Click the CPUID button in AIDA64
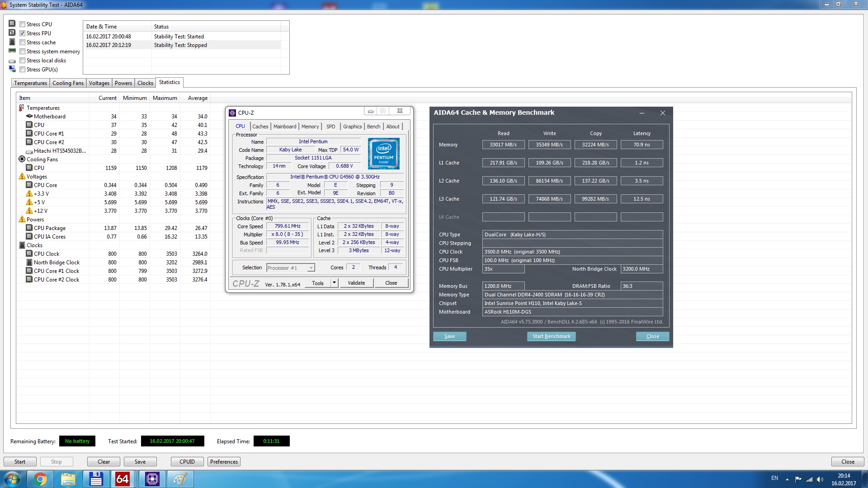 tap(187, 462)
